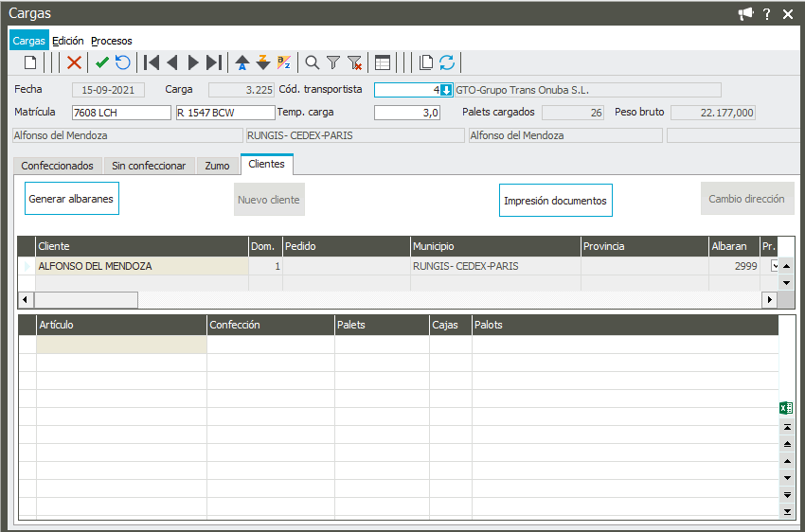Image resolution: width=805 pixels, height=532 pixels.
Task: Click the red X delete icon
Action: tap(74, 63)
